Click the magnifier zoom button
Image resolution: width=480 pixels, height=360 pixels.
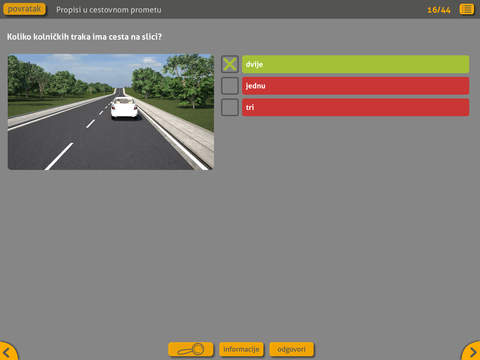(191, 349)
